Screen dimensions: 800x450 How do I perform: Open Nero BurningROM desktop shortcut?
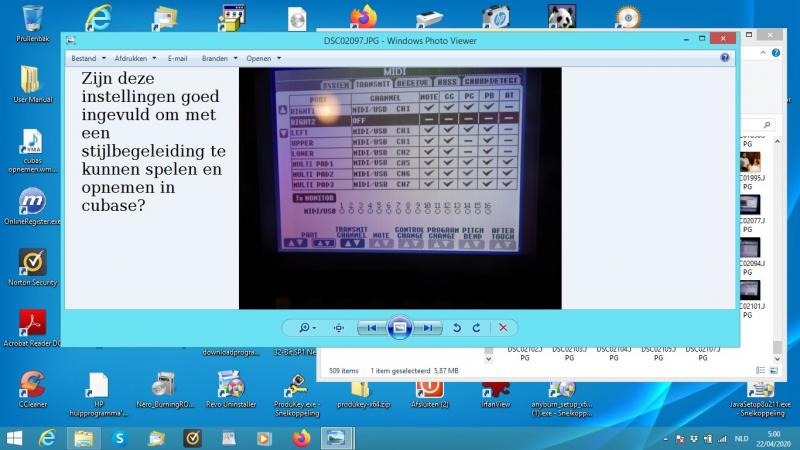(164, 389)
